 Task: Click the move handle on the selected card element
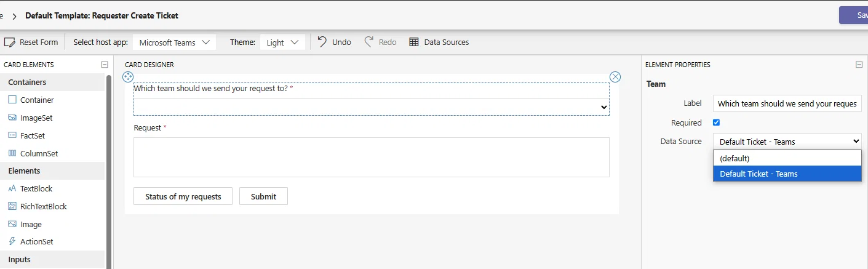pyautogui.click(x=128, y=77)
